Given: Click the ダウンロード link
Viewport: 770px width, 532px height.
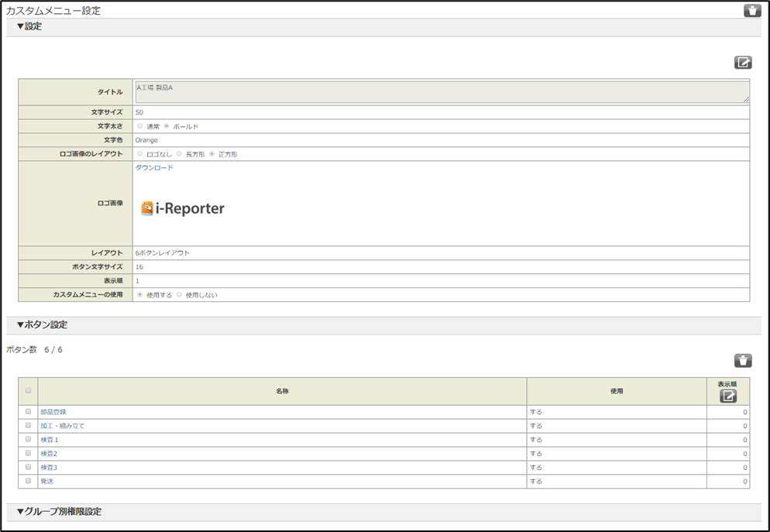Looking at the screenshot, I should [x=154, y=168].
